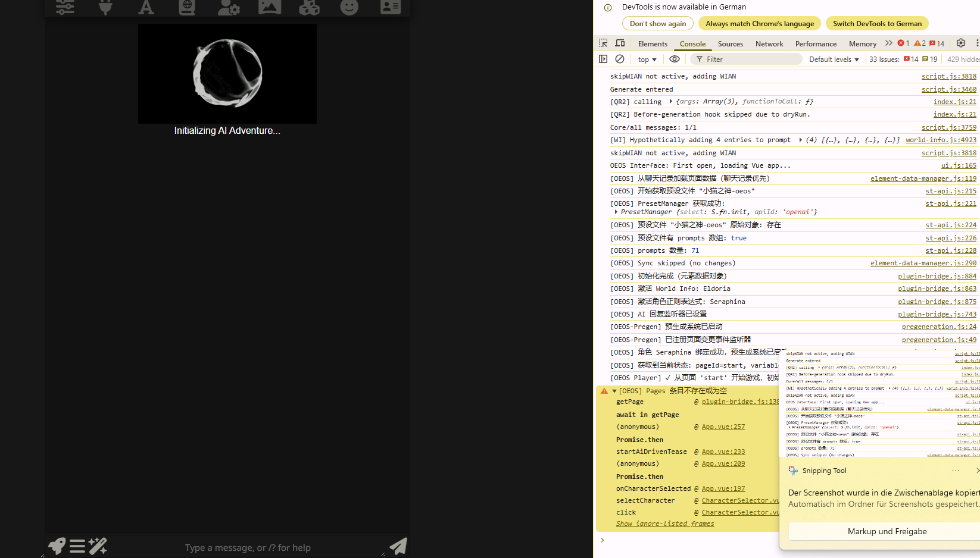Click the rocket quick actions icon
Screen dimensions: 980x558
[x=57, y=546]
